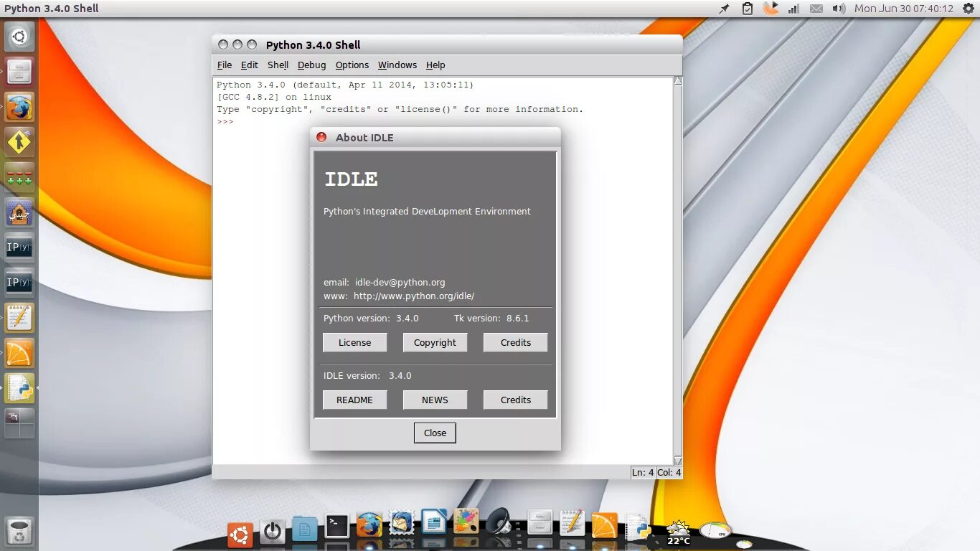Click the idle-dev@python.org email text
Screen dimensions: 980x551
400,283
